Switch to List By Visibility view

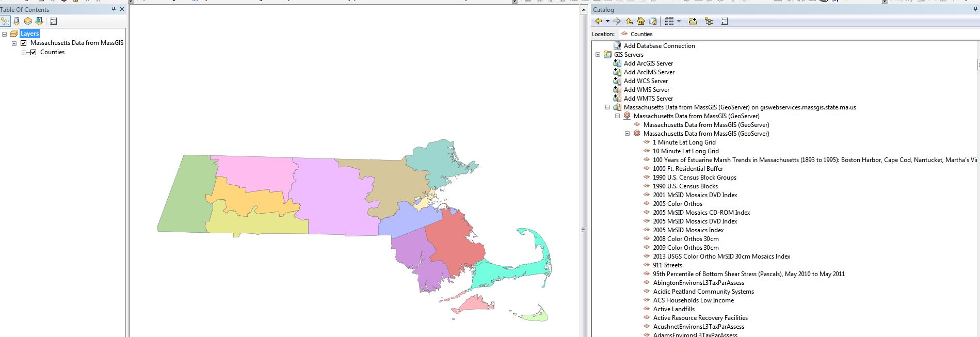(x=28, y=21)
